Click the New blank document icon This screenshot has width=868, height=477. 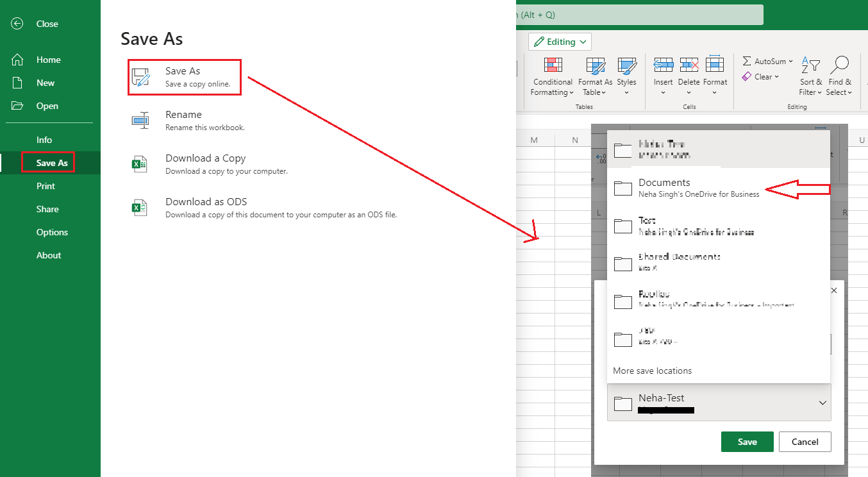[x=17, y=83]
